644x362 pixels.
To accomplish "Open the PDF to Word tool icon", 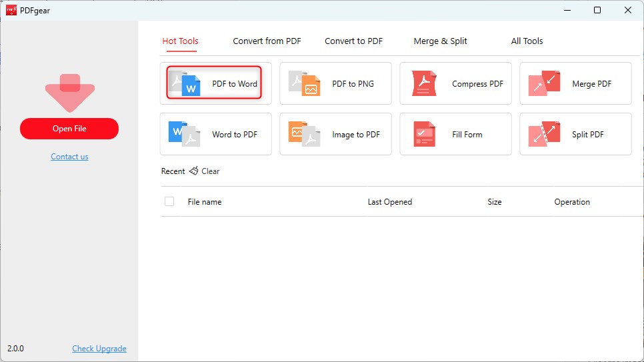I will tap(185, 83).
